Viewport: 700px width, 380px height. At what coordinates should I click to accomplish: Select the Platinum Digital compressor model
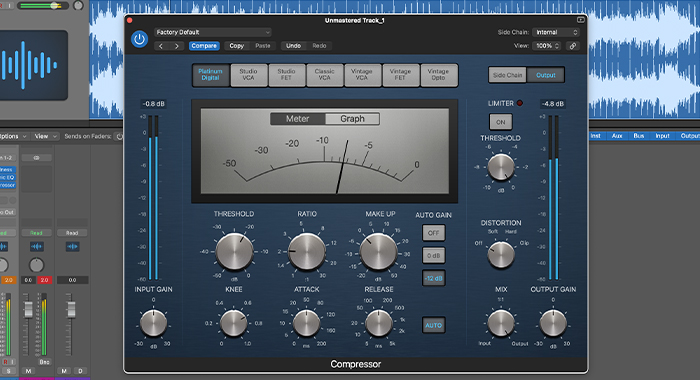click(x=210, y=75)
